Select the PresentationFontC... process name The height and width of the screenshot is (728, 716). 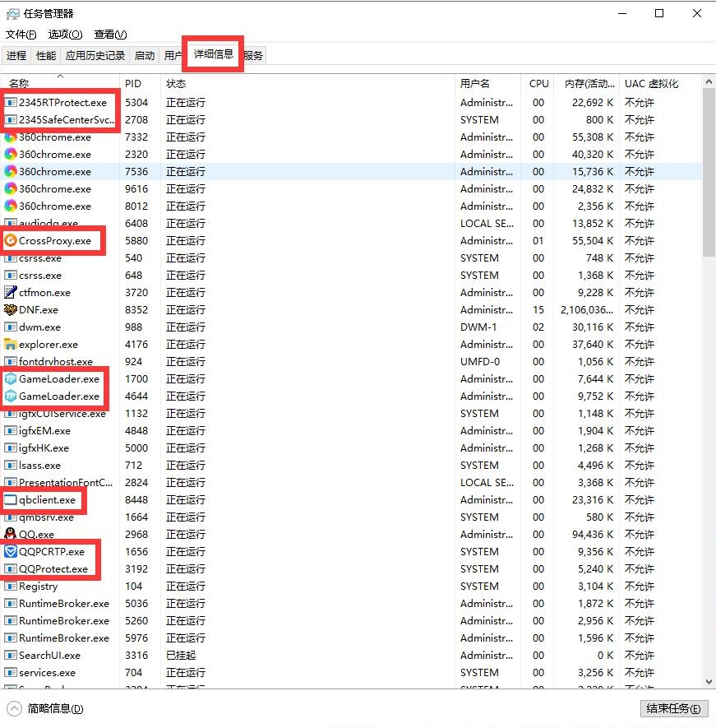pyautogui.click(x=66, y=483)
